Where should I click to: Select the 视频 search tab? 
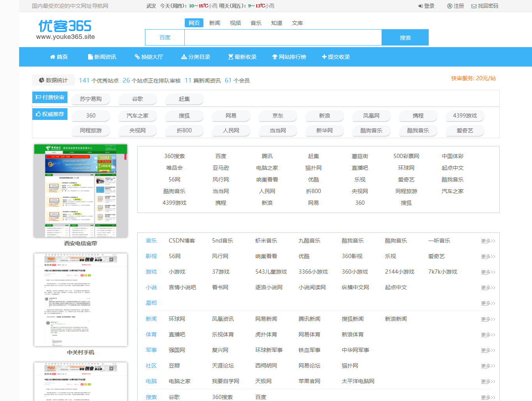pos(235,23)
